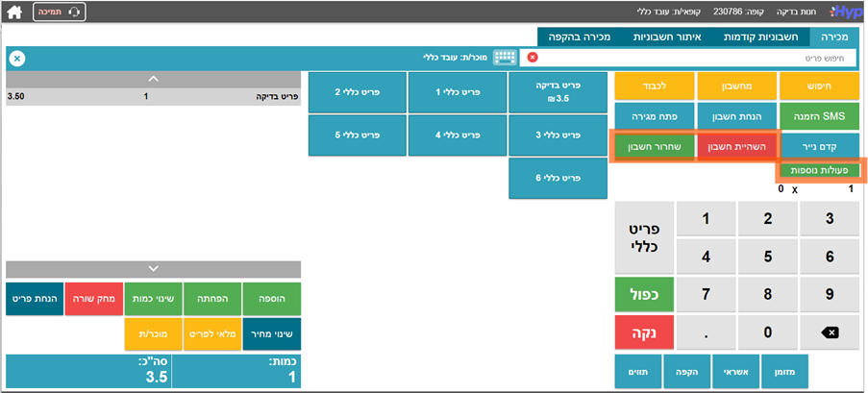Expand פעולות נוספות additional actions

819,170
